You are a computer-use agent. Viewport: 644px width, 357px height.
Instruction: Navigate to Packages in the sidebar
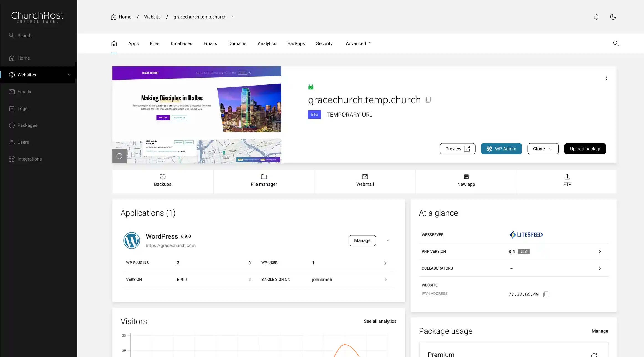click(x=27, y=125)
